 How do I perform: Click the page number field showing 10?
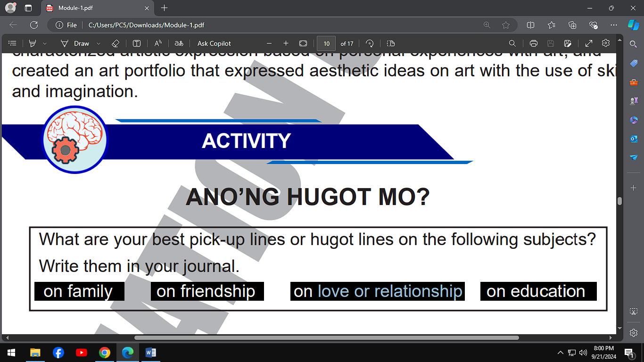[326, 43]
